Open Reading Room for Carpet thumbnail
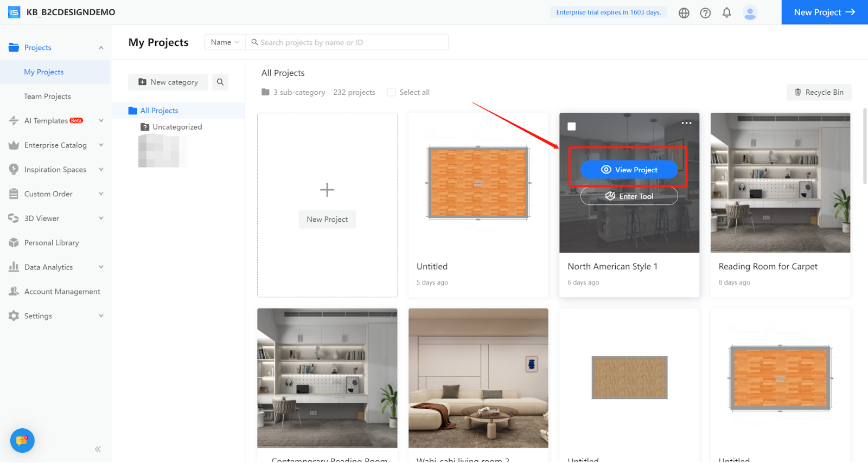Screen dimensions: 868x463 pos(780,183)
